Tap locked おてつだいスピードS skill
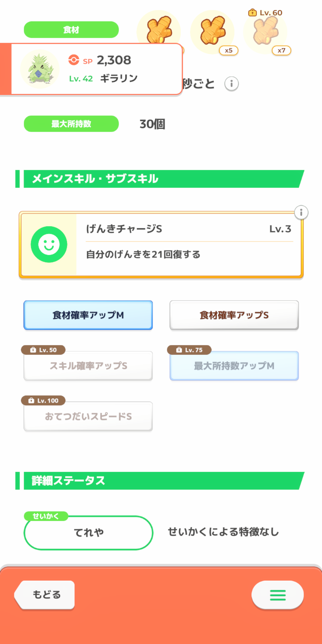 click(88, 417)
